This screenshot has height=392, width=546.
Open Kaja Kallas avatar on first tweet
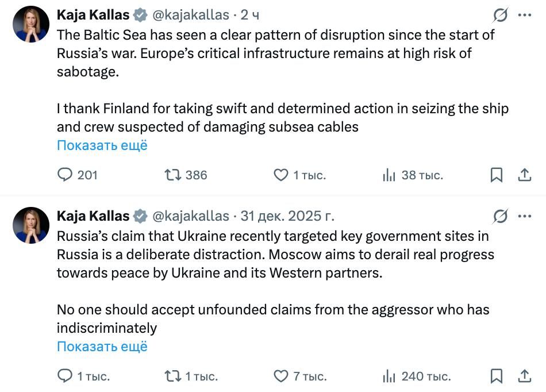point(31,24)
